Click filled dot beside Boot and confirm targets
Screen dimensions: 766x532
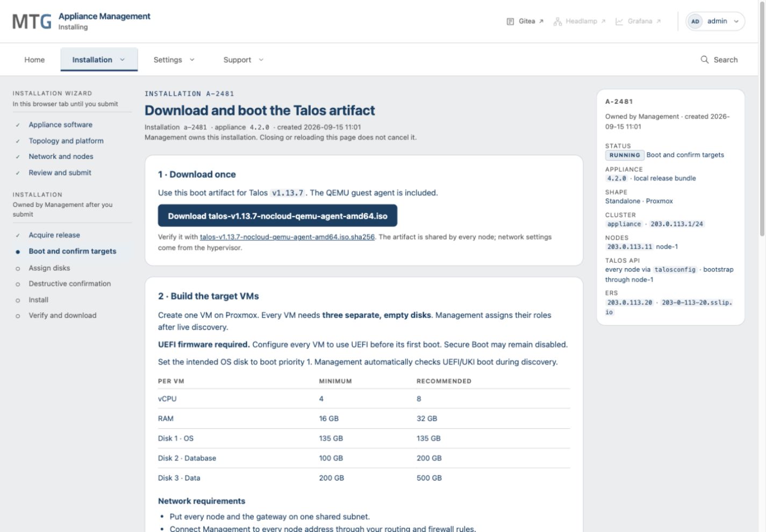[18, 251]
